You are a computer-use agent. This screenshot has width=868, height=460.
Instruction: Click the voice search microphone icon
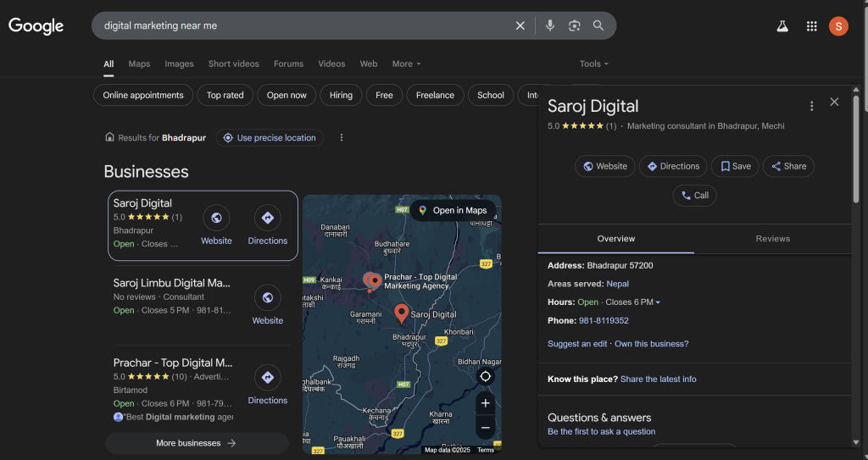tap(550, 25)
